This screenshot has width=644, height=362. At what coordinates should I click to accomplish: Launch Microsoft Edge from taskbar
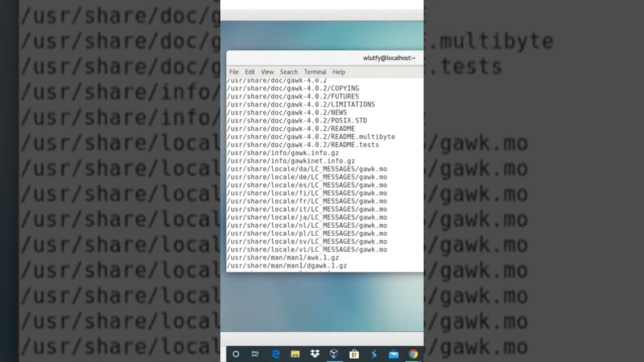275,354
